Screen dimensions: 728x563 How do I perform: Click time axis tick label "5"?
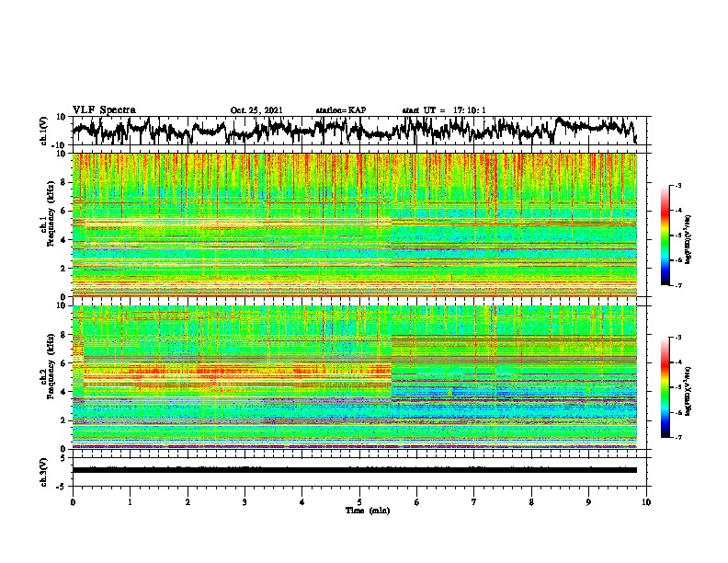[x=359, y=502]
